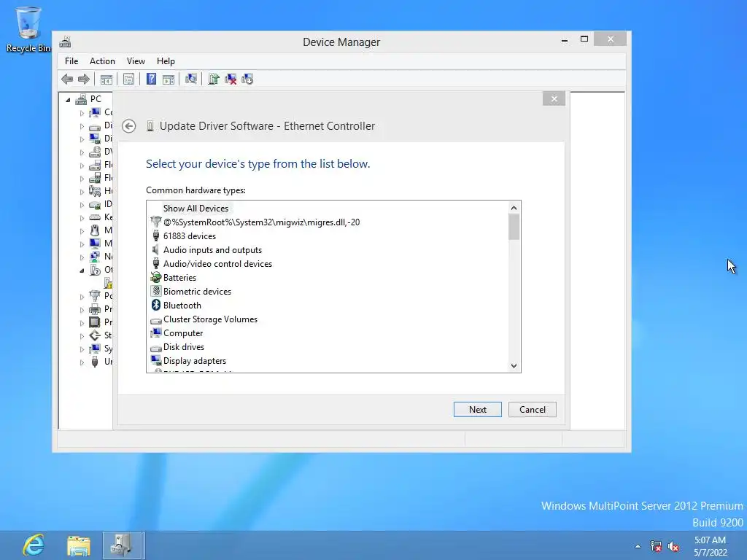Click the Back arrow in Device Manager toolbar

click(x=67, y=79)
